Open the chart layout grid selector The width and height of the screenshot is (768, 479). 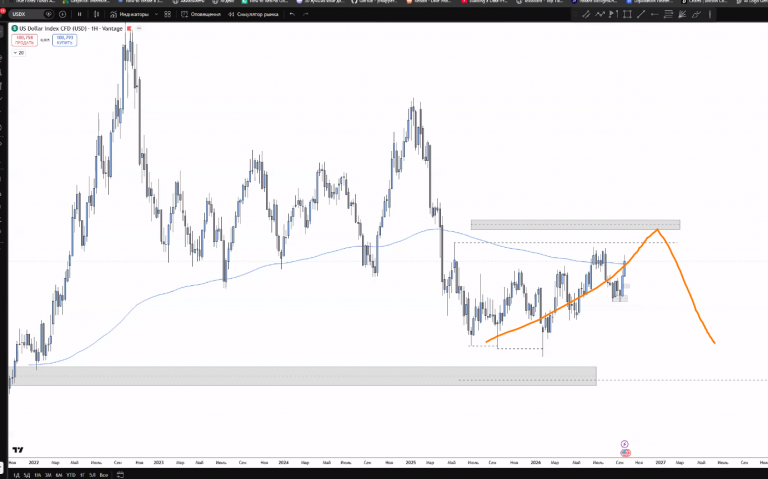tap(168, 14)
